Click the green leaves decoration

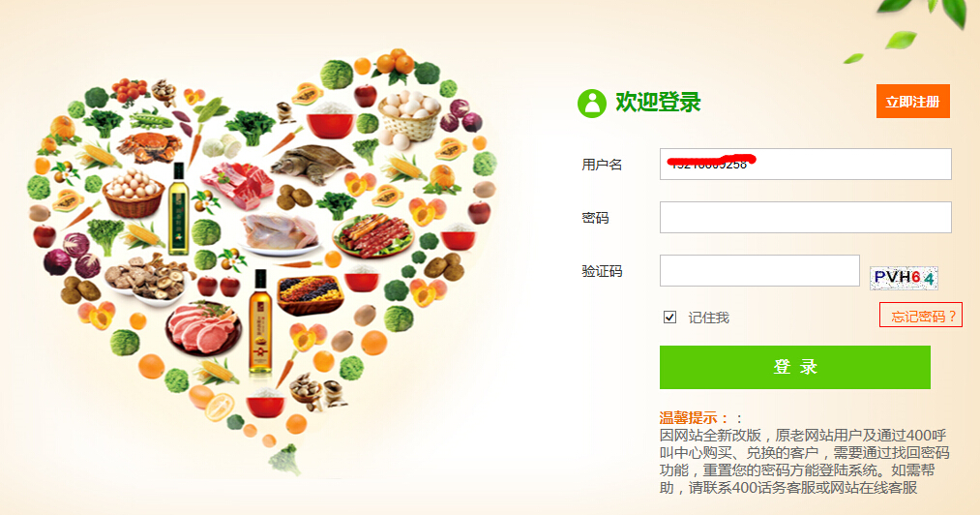click(x=906, y=28)
